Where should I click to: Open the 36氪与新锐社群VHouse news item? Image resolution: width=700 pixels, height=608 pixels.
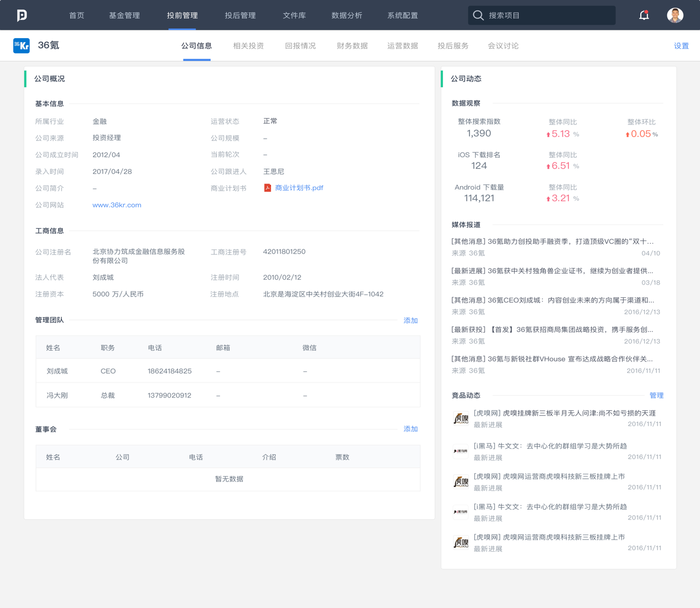(x=552, y=359)
